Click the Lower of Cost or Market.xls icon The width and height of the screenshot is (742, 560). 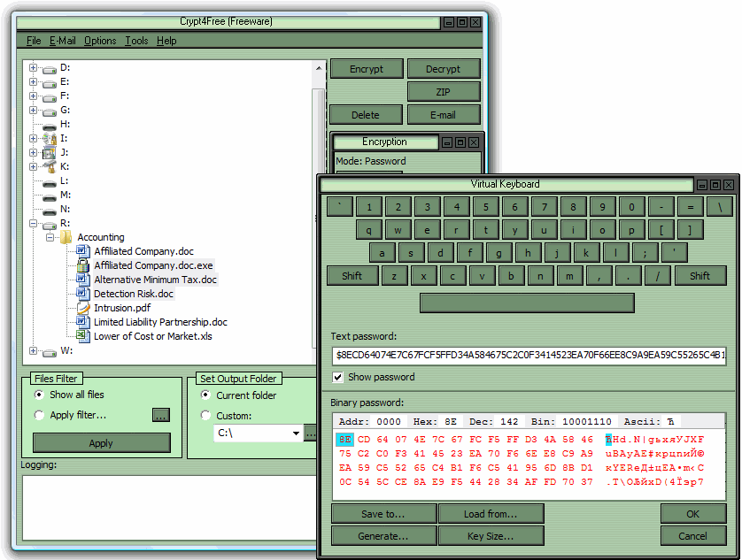[x=82, y=335]
